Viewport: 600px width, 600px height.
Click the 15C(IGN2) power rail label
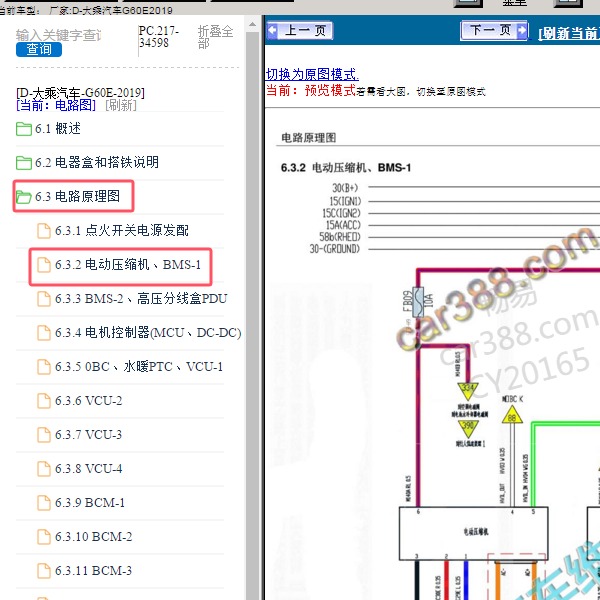click(x=341, y=213)
